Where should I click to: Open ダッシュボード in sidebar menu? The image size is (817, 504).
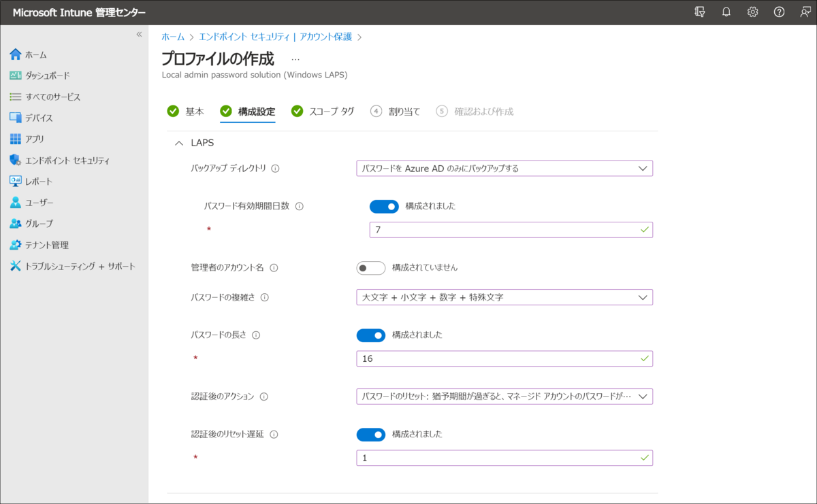coord(48,75)
